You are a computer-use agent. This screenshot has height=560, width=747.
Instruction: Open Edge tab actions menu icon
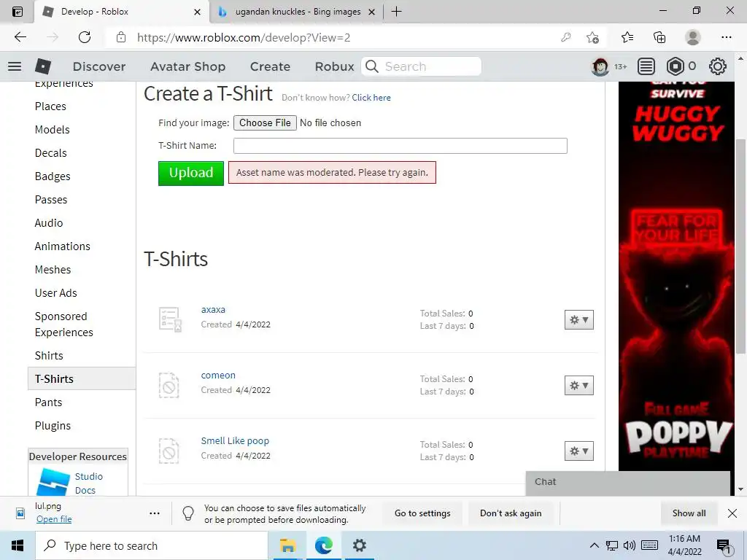[18, 12]
